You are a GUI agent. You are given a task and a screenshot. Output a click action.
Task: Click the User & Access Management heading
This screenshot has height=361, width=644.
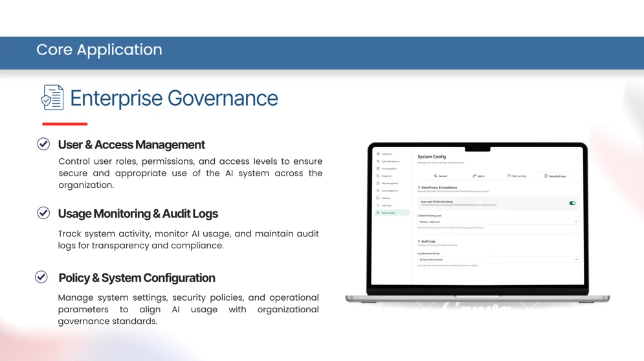[x=131, y=145]
